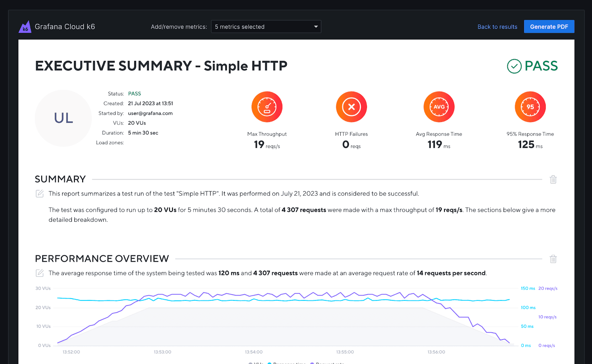Image resolution: width=592 pixels, height=364 pixels.
Task: Click the green PASS check icon
Action: tap(514, 66)
